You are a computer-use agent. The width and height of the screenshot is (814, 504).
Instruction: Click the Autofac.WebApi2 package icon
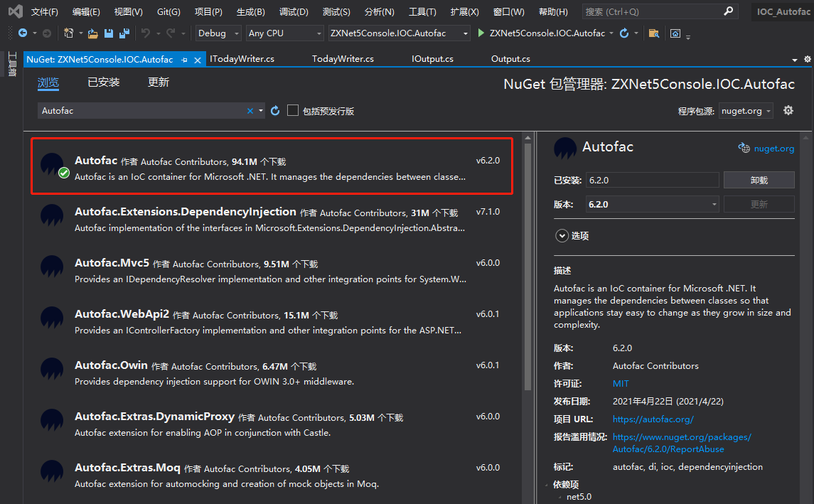52,318
